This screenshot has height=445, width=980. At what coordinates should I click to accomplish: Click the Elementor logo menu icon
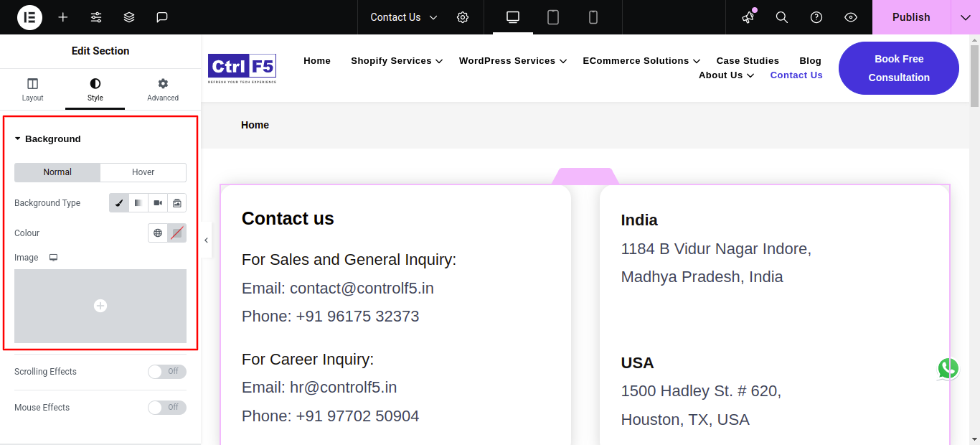(x=29, y=17)
